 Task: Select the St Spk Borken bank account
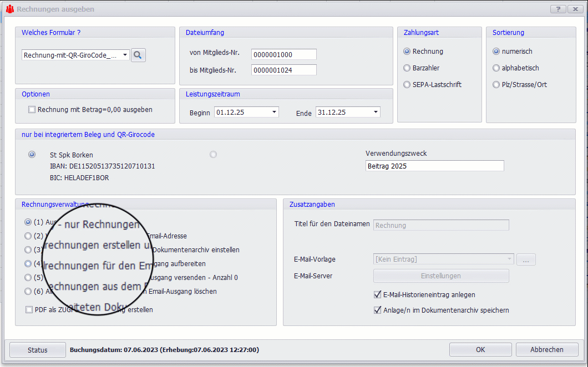pyautogui.click(x=32, y=155)
